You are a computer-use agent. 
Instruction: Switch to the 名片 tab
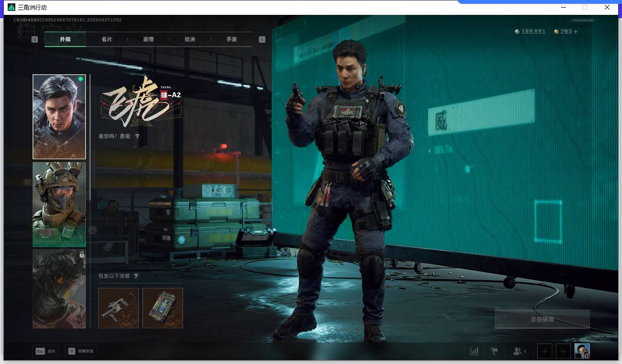click(107, 39)
